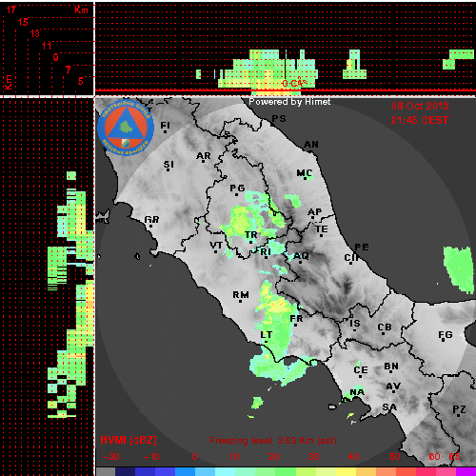Click the vertical 'Km' label on left axis
Viewport: 476px width, 476px height.
point(9,83)
